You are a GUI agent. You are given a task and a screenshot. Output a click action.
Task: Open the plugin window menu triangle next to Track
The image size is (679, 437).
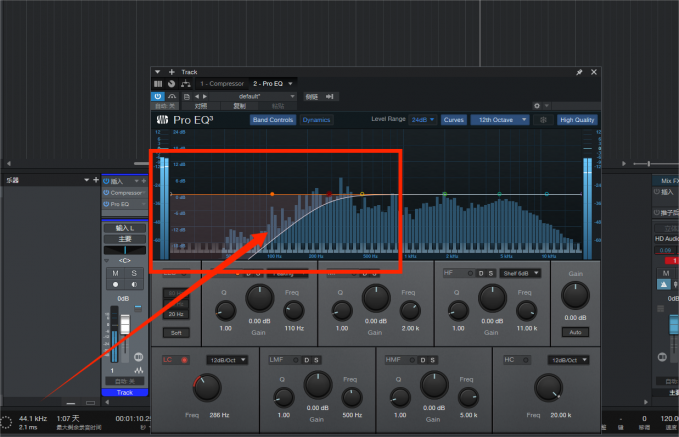(158, 72)
